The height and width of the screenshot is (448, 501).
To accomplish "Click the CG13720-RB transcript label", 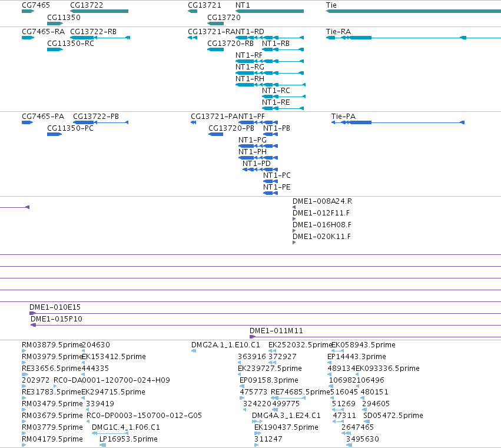I will click(x=230, y=44).
